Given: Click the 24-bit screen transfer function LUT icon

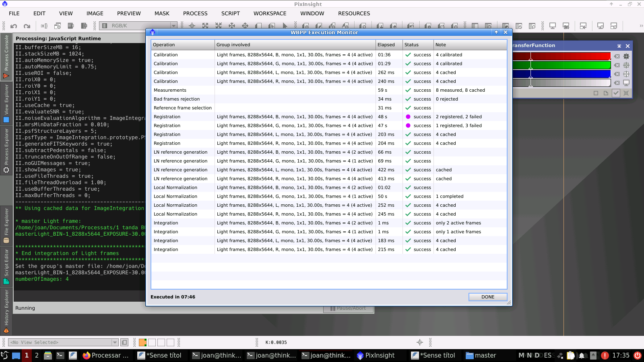Looking at the screenshot, I should coord(566,26).
